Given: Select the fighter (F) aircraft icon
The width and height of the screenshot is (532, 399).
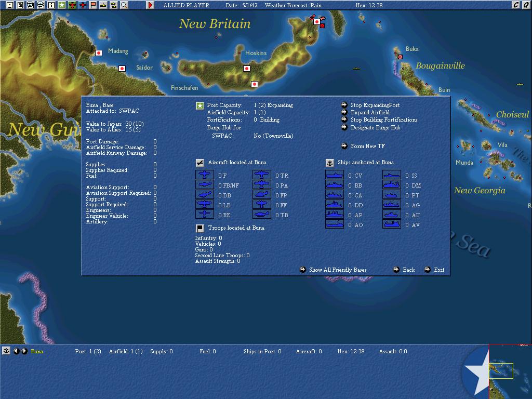Looking at the screenshot, I should pos(205,175).
